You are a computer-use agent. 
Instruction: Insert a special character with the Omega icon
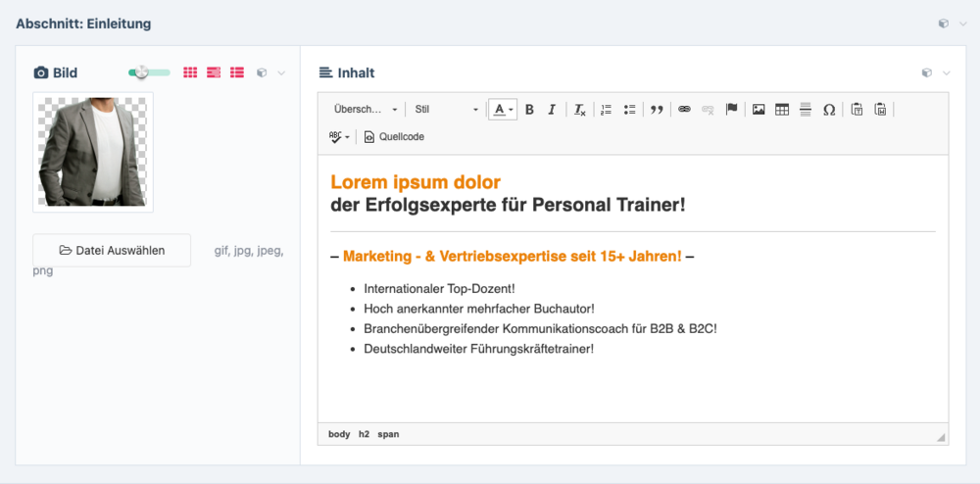click(829, 110)
